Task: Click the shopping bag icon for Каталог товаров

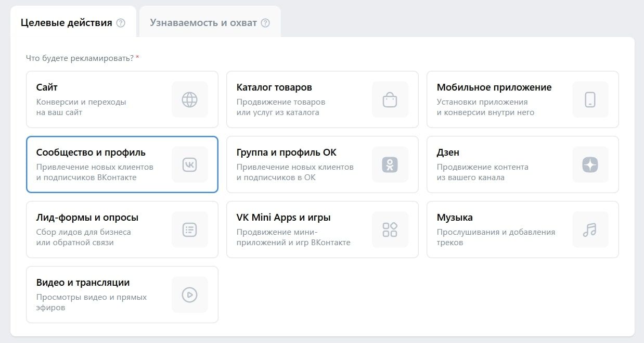Action: [390, 99]
